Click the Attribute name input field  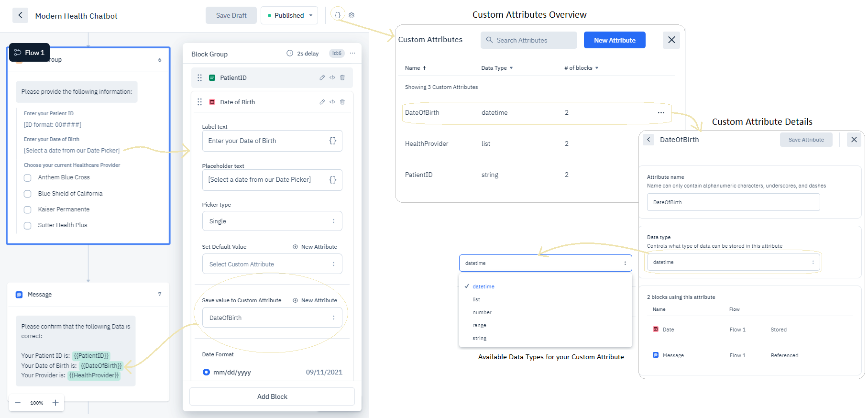[x=733, y=202]
